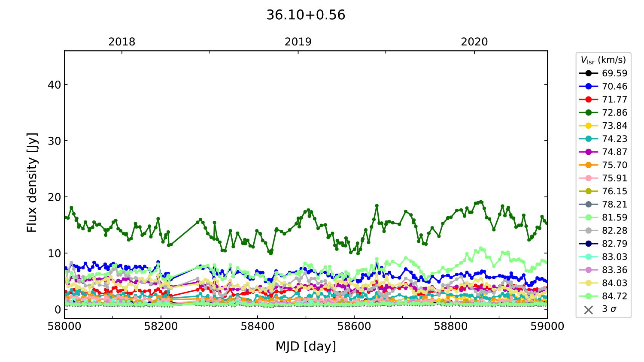Image resolution: width=644 pixels, height=362 pixels.
Task: Select the 75.70 orange legend swatch
Action: (588, 165)
